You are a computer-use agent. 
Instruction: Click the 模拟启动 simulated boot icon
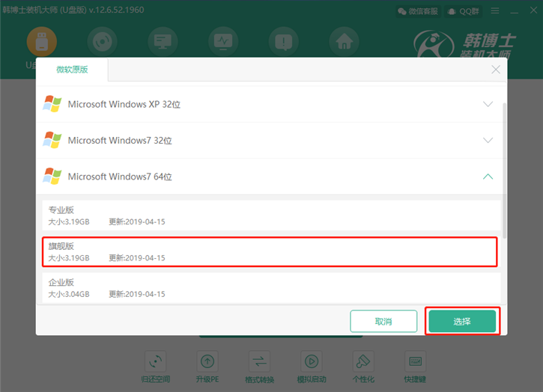point(311,361)
